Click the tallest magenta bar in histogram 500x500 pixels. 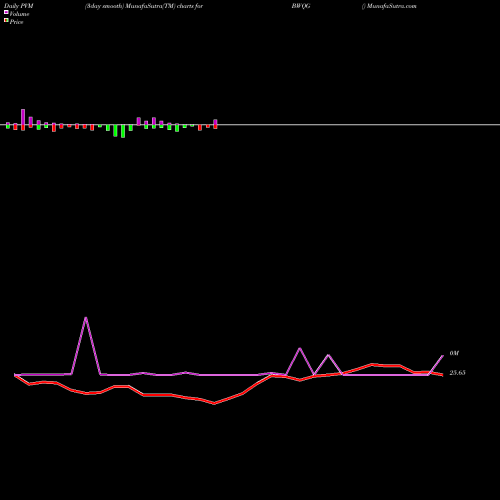tap(23, 117)
